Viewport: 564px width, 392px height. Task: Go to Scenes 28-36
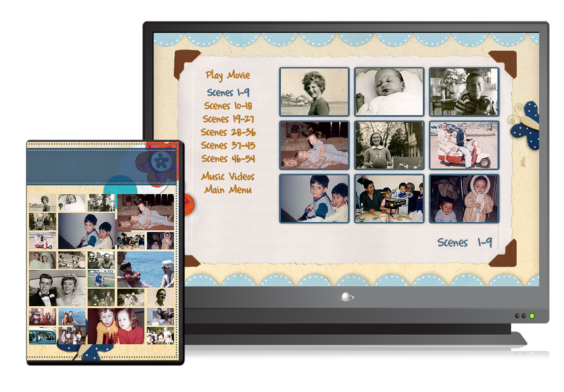[x=228, y=132]
